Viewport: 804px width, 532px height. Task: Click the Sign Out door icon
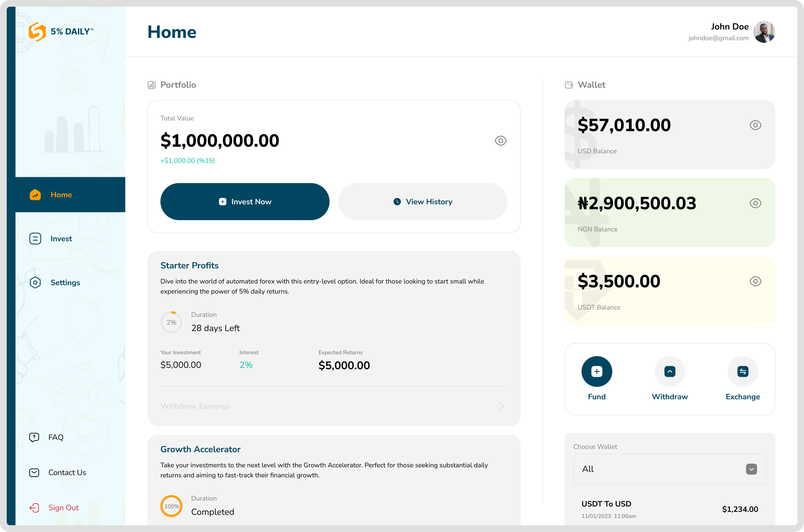coord(34,508)
